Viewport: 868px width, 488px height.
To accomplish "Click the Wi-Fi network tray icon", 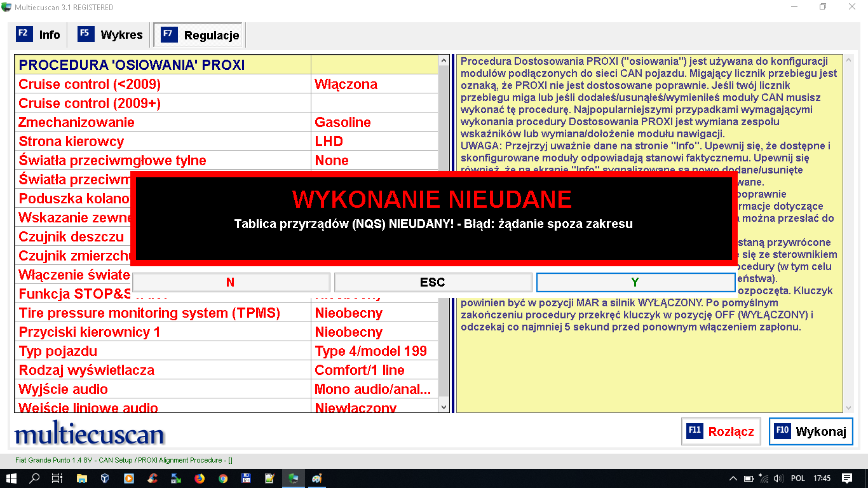I will point(763,478).
